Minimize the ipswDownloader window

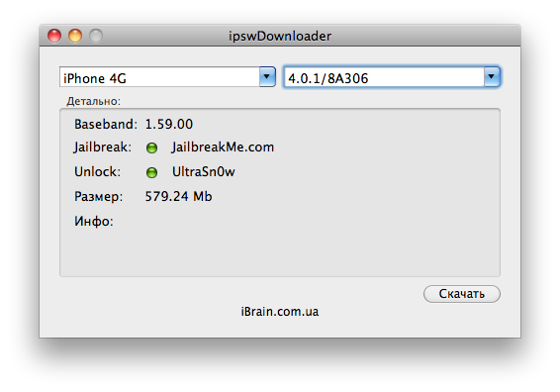pos(75,36)
